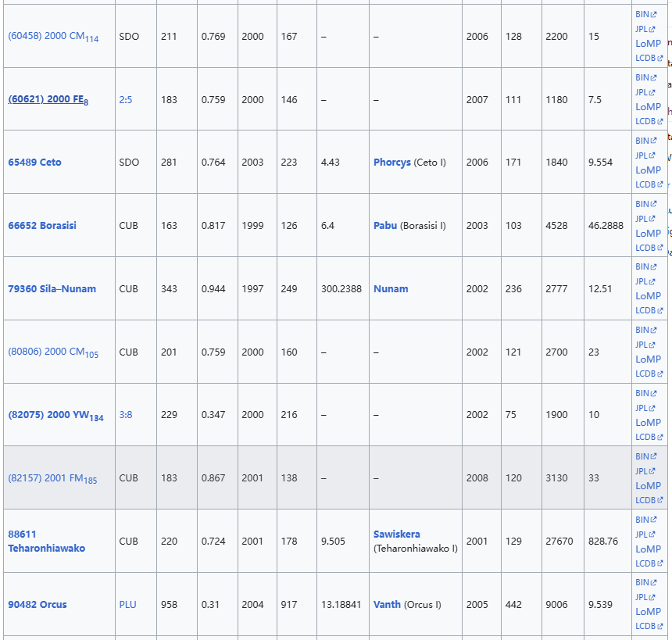The height and width of the screenshot is (640, 672).
Task: Click the PLU class link for Orcus
Action: [x=127, y=605]
